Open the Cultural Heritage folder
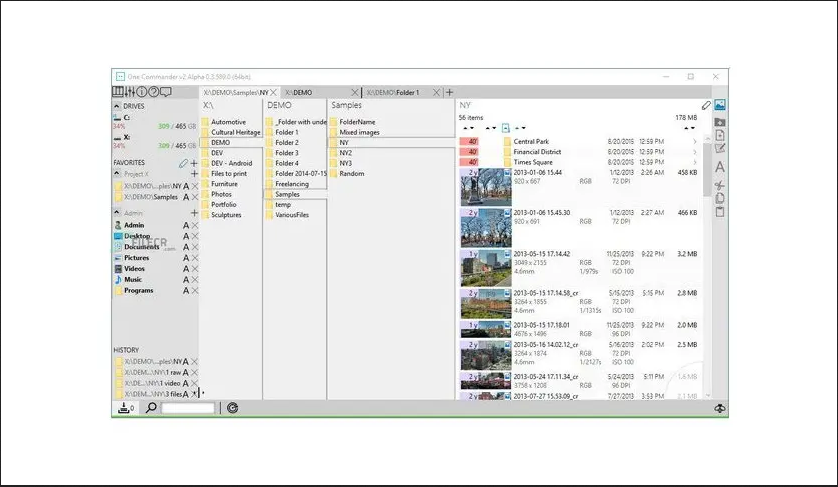838x487 pixels. tap(235, 132)
